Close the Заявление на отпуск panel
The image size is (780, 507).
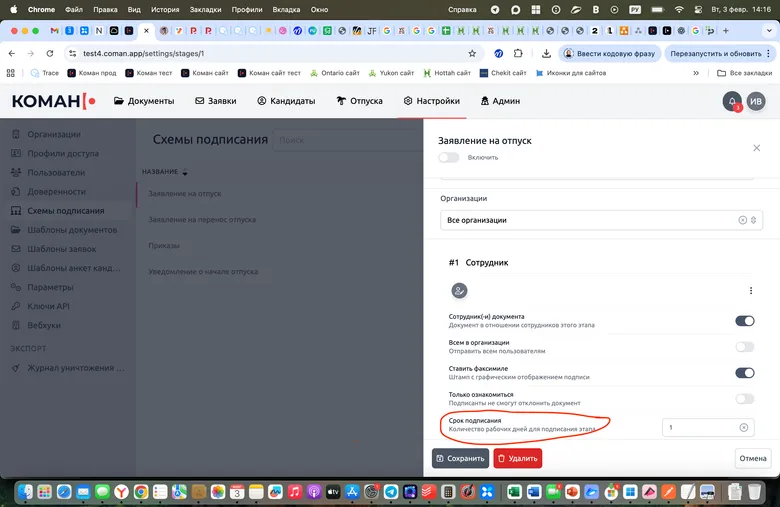(x=756, y=148)
